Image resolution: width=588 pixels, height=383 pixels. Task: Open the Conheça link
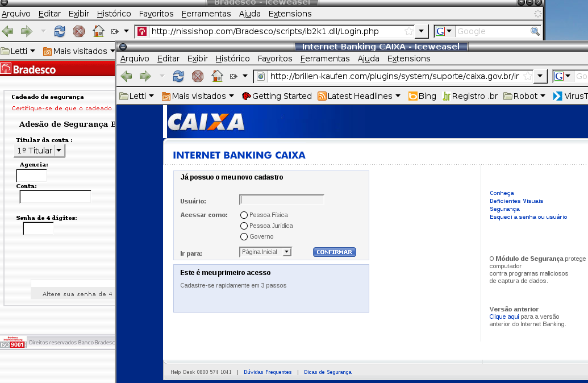click(x=502, y=193)
